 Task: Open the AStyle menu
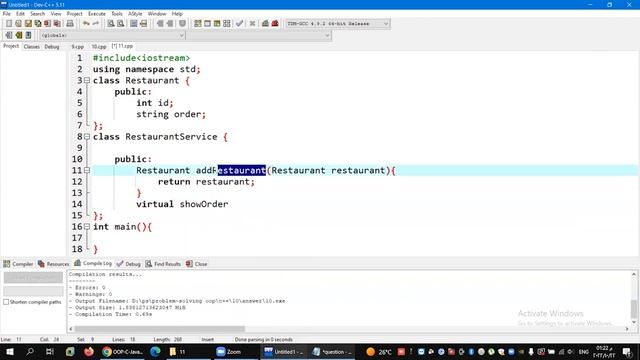click(x=135, y=13)
